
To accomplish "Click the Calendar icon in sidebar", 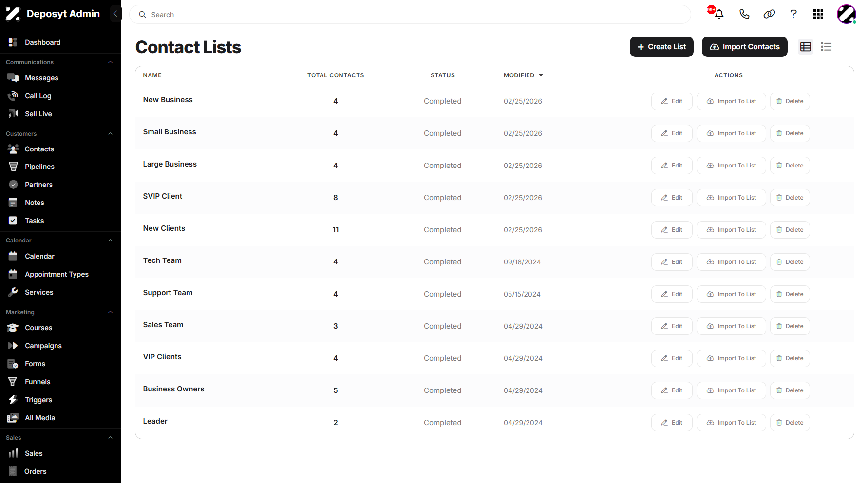I will 13,256.
